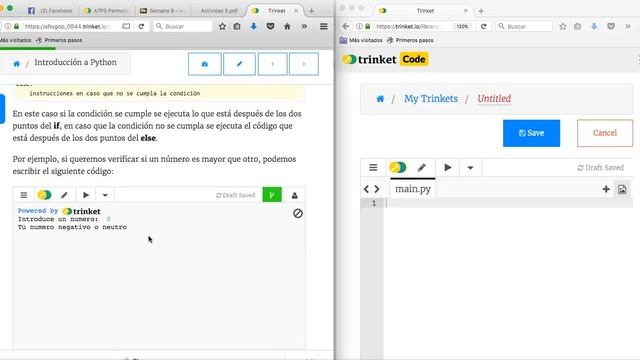Add a new file with plus icon
The width and height of the screenshot is (640, 360).
606,189
